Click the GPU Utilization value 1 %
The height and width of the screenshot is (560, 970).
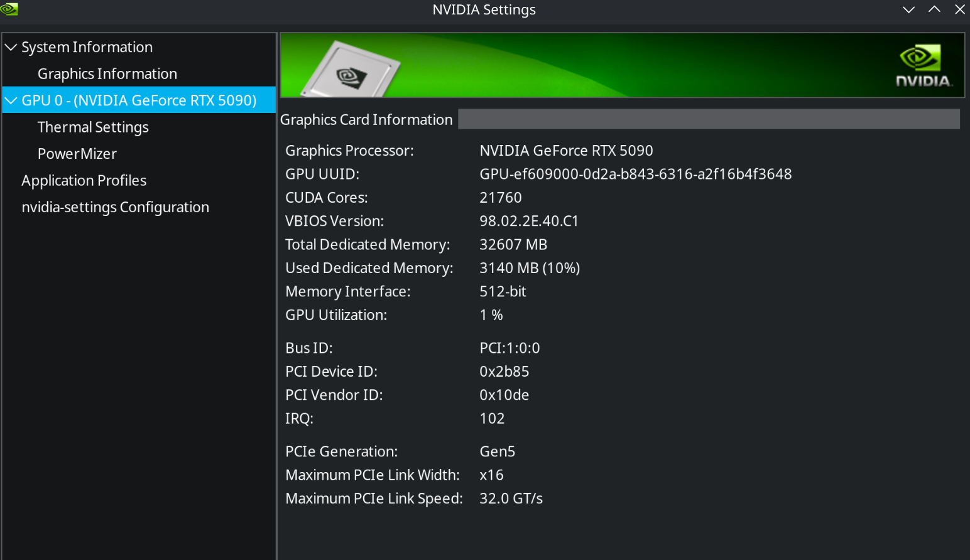pos(491,315)
